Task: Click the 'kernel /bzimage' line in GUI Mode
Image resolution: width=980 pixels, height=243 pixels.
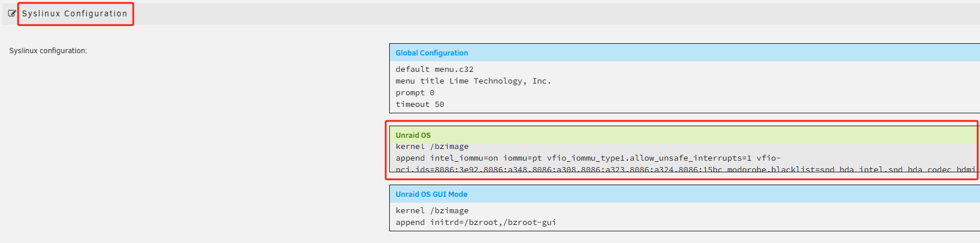Action: [432, 211]
